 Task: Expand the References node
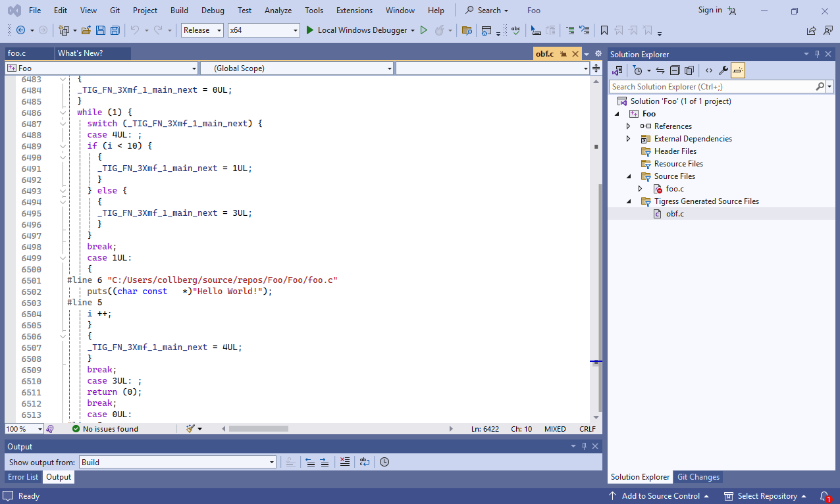[628, 126]
